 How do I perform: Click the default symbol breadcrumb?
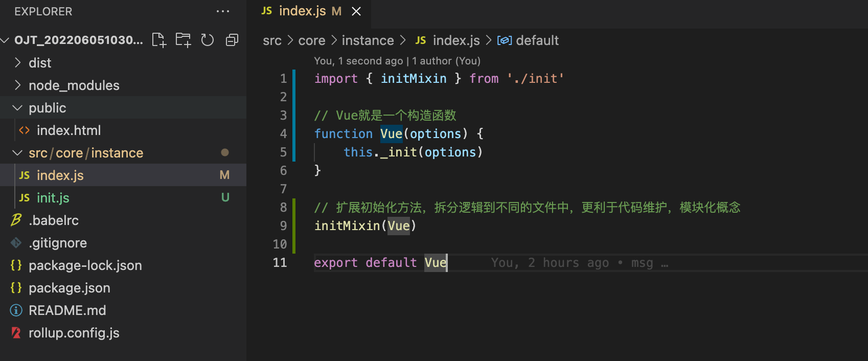click(537, 40)
